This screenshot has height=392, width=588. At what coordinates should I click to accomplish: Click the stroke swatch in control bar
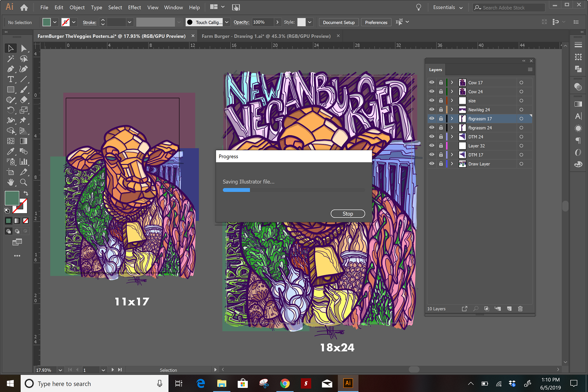pyautogui.click(x=65, y=22)
